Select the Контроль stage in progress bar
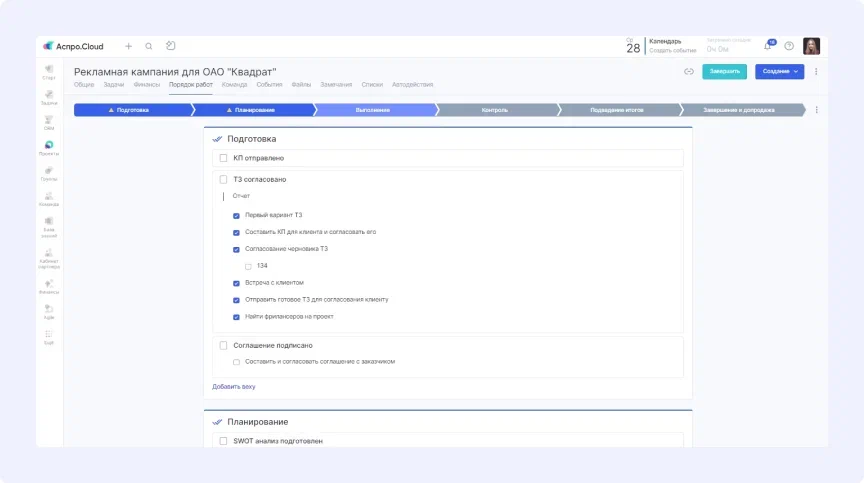The width and height of the screenshot is (864, 483). point(495,110)
